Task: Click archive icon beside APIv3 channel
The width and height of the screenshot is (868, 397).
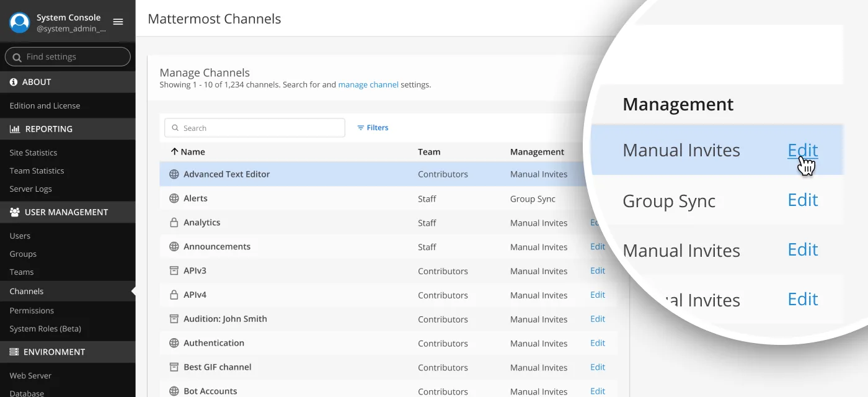Action: coord(174,270)
